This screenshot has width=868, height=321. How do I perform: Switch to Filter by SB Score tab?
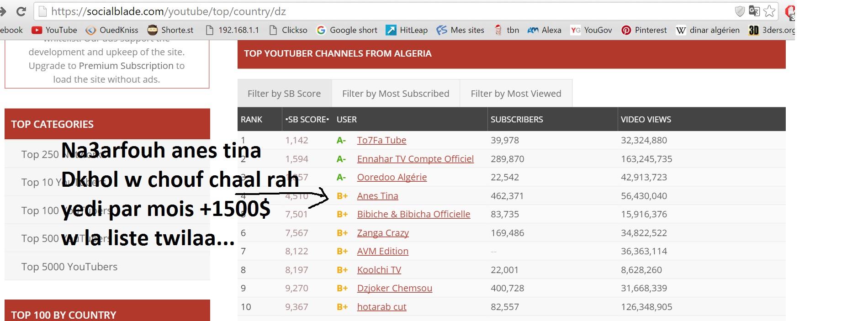click(284, 94)
